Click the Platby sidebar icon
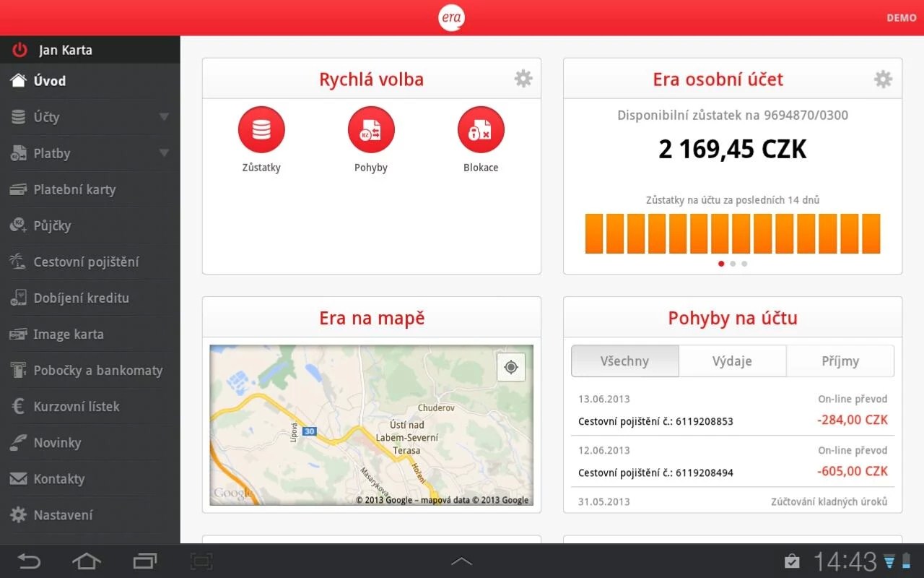 19,152
